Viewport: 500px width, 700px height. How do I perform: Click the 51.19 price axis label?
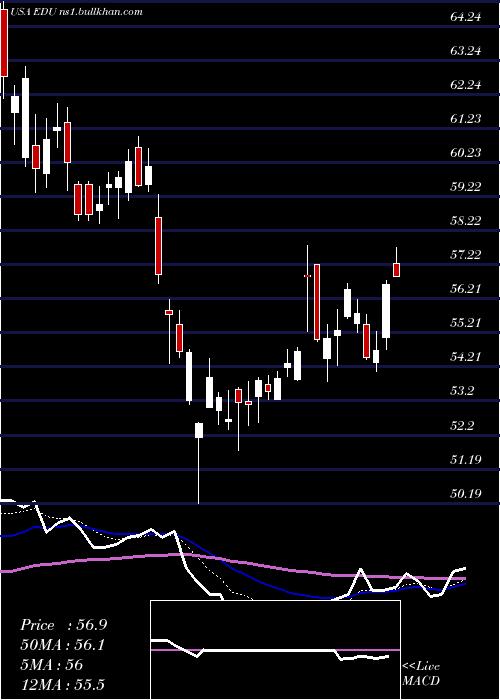point(466,459)
